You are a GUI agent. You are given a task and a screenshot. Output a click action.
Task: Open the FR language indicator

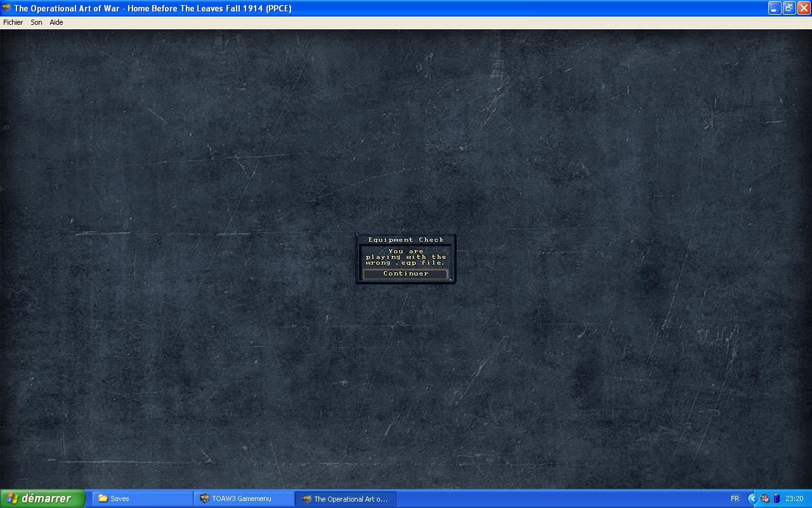(735, 498)
